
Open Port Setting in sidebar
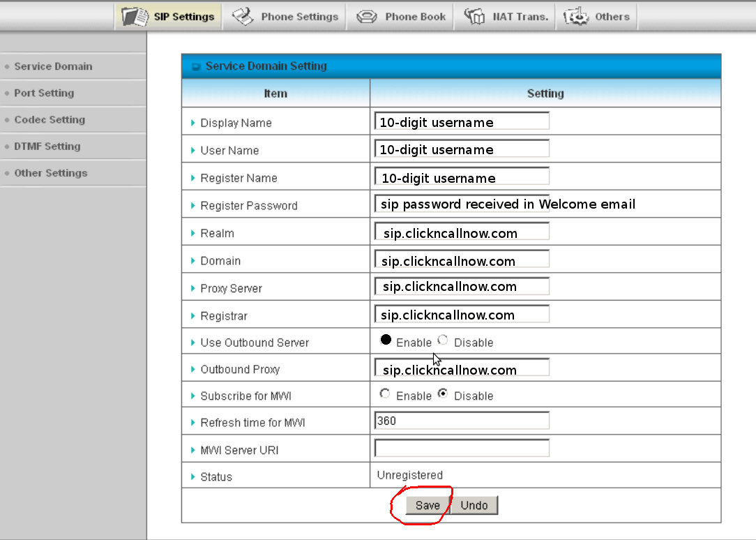(x=73, y=93)
